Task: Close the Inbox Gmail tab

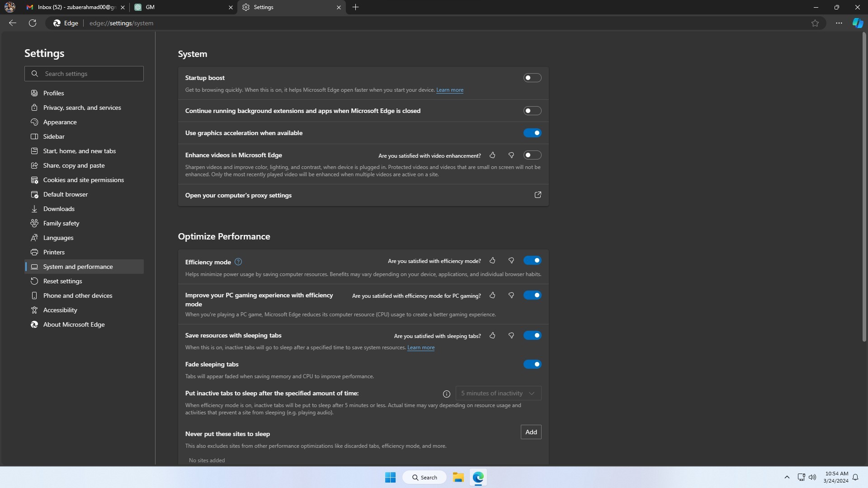Action: coord(123,7)
